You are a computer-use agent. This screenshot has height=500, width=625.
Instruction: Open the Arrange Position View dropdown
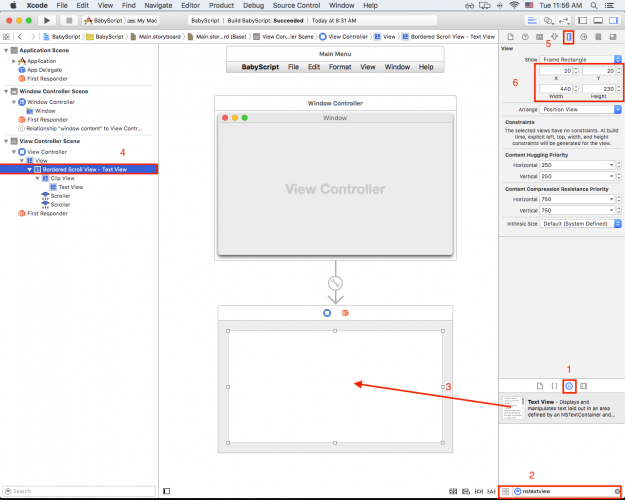580,109
